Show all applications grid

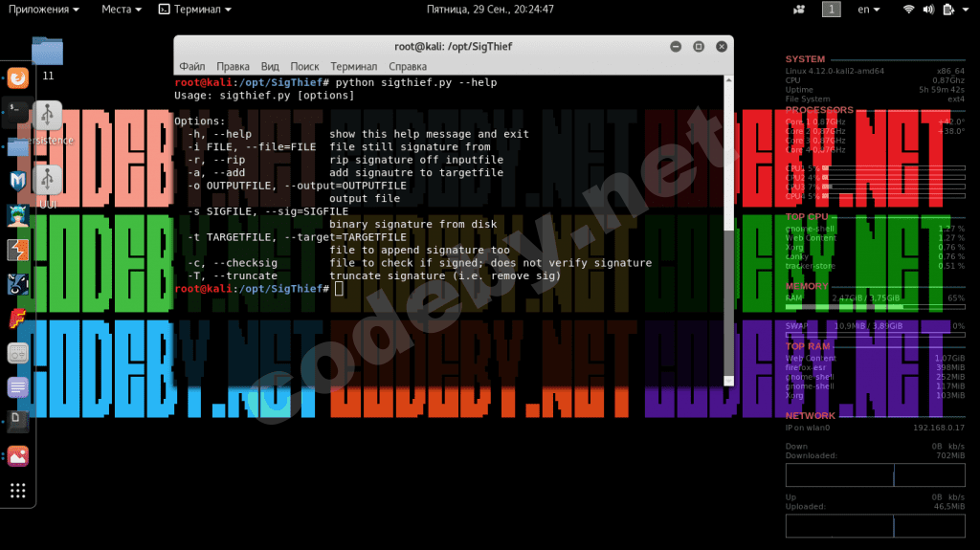click(17, 491)
